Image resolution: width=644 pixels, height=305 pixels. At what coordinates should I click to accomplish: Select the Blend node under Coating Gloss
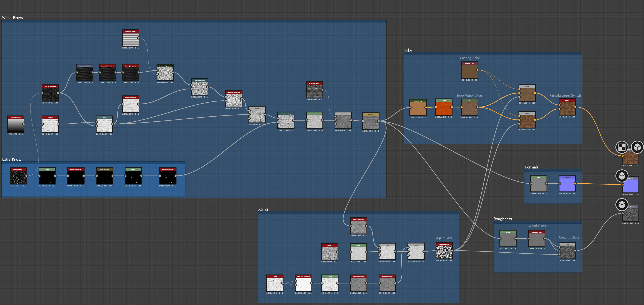point(567,250)
